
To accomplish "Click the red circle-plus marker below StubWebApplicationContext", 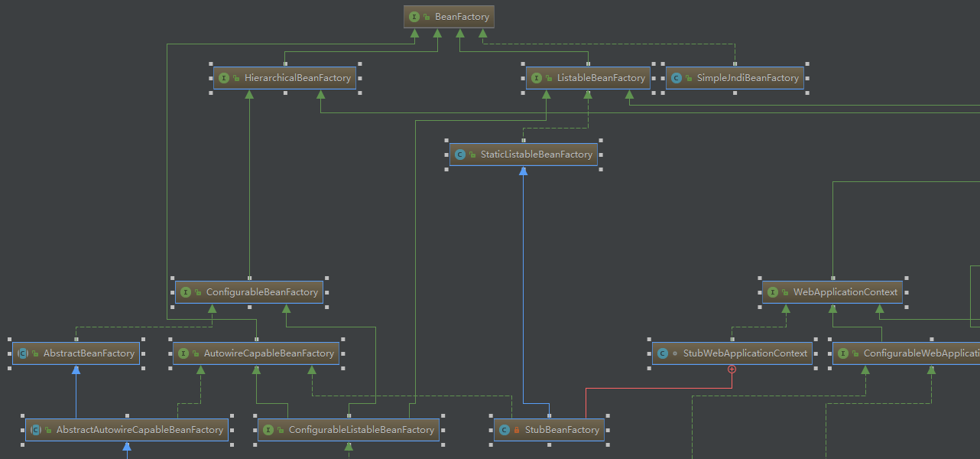I will (732, 369).
